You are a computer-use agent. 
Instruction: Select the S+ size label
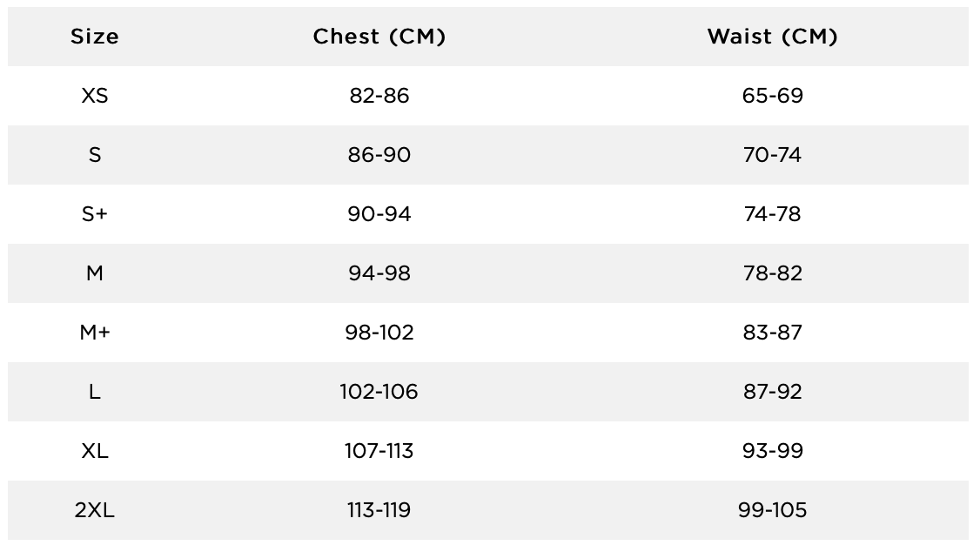tap(94, 214)
